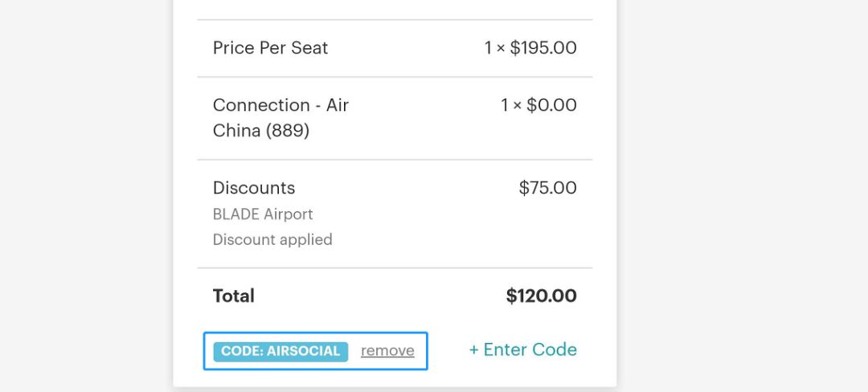Viewport: 868px width, 392px height.
Task: Remove the applied AIRSOCIAL promo code
Action: [387, 351]
